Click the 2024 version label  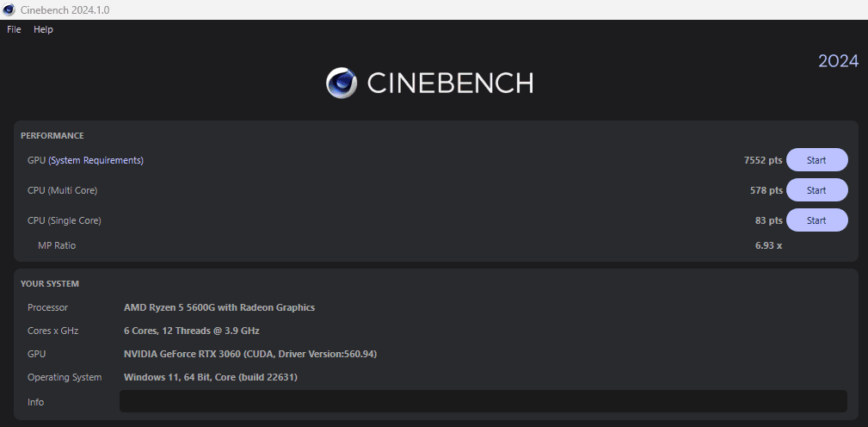[x=838, y=61]
